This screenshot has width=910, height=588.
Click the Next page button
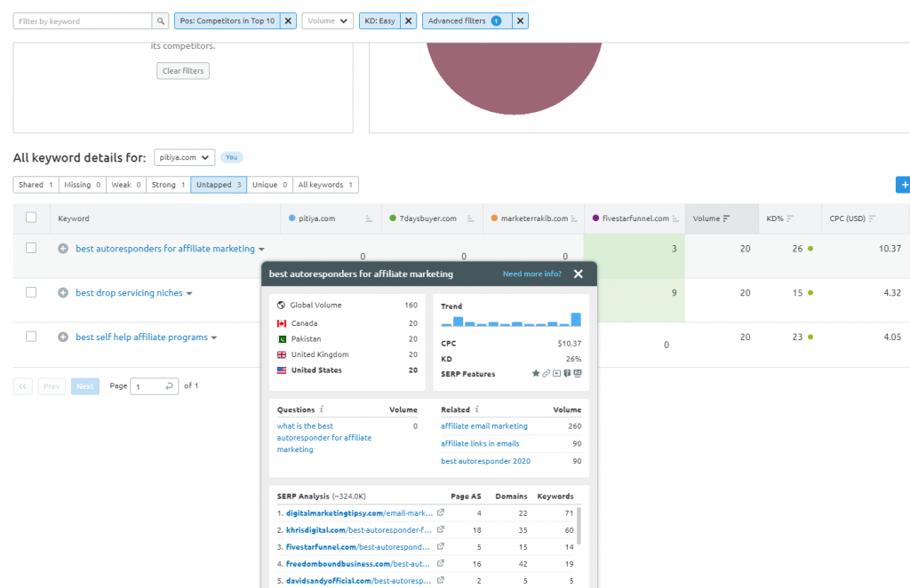(84, 386)
